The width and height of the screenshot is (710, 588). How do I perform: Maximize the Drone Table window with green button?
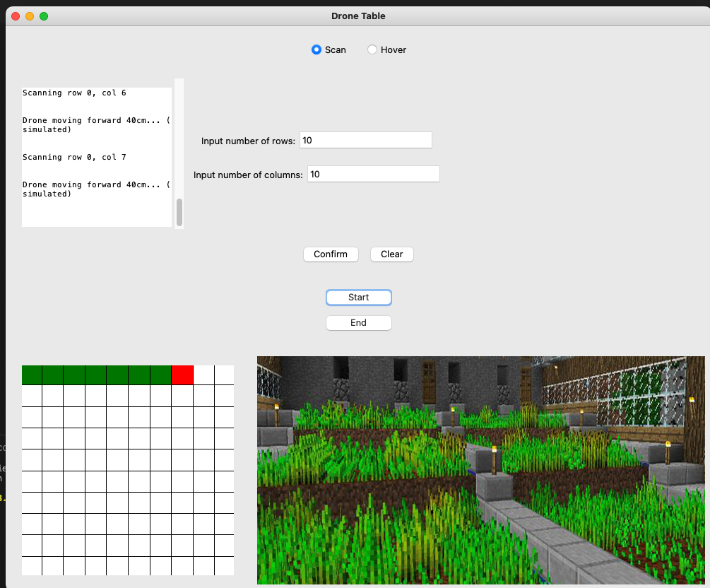pos(44,16)
